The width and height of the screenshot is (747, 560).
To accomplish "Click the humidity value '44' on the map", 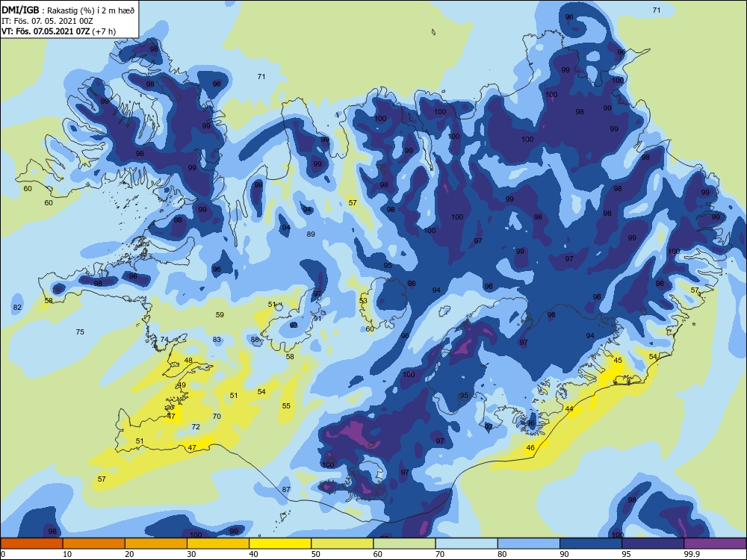I will click(569, 408).
